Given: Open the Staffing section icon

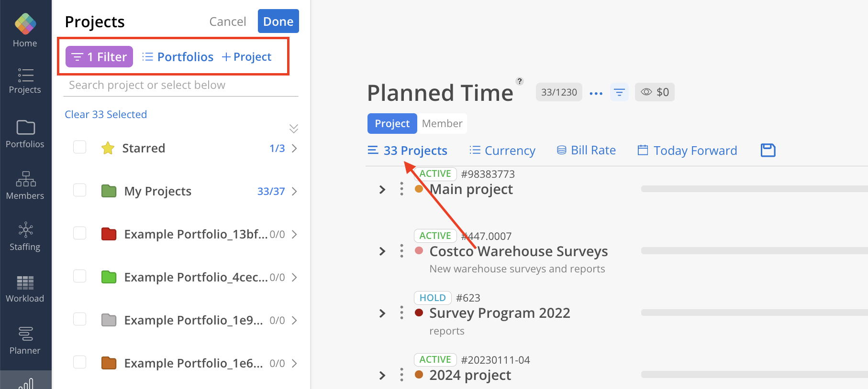Looking at the screenshot, I should (25, 230).
